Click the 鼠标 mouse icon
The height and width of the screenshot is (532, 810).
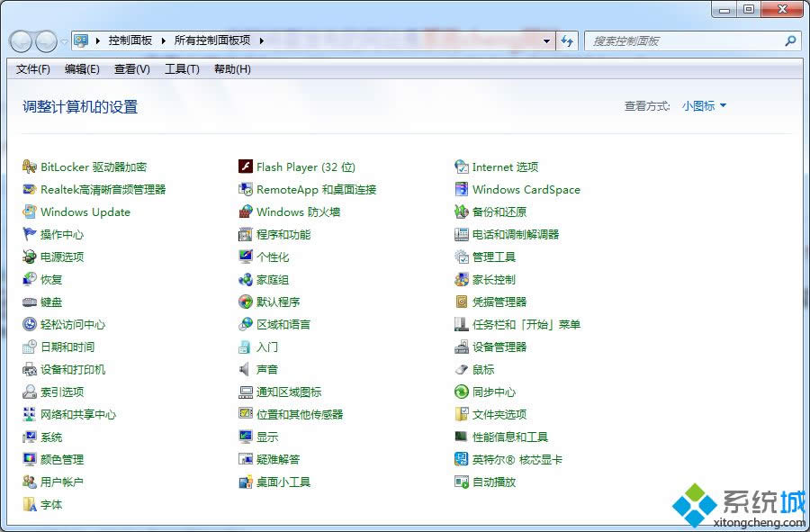[x=462, y=369]
